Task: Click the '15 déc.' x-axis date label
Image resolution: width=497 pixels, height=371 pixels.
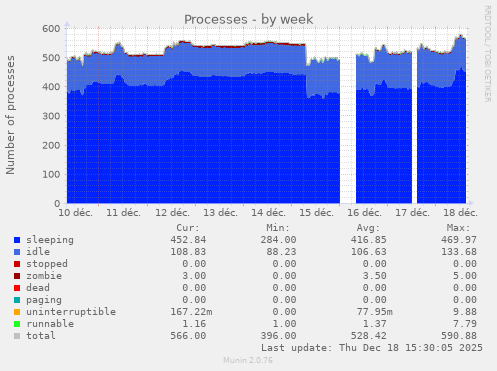Action: [x=316, y=213]
